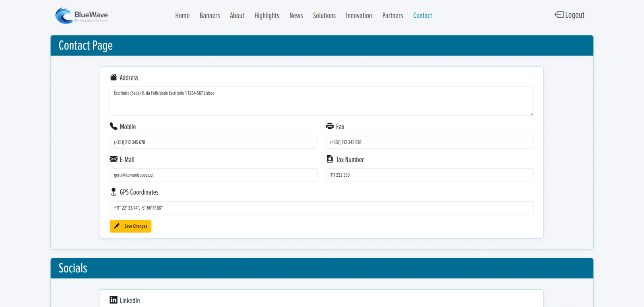Open the News page

[296, 16]
